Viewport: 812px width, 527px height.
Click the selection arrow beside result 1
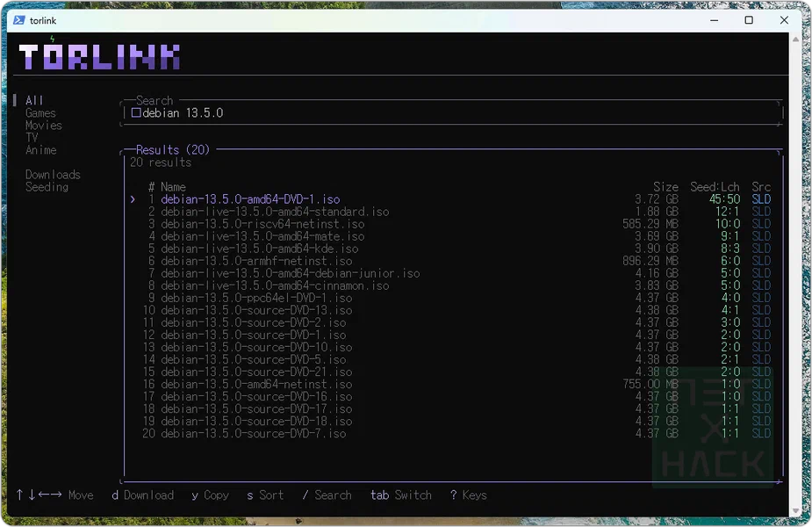133,199
